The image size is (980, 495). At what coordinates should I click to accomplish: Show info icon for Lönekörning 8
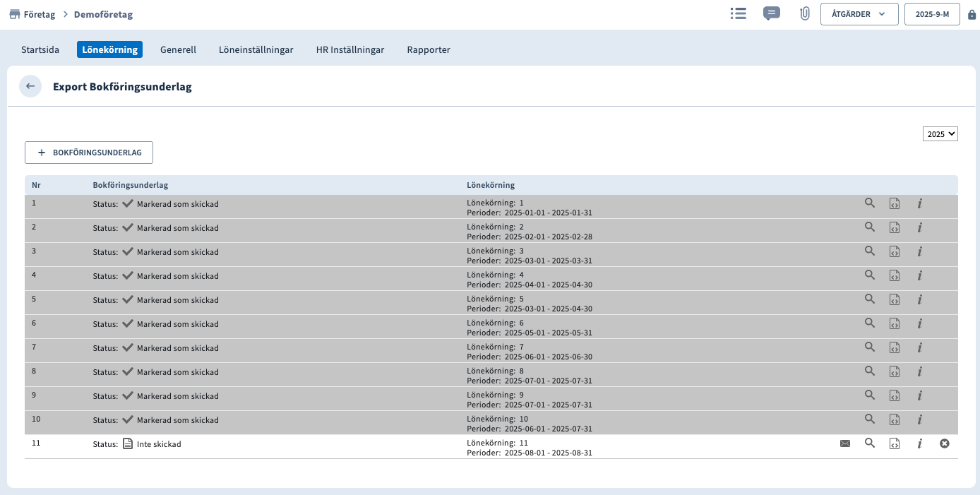point(919,371)
